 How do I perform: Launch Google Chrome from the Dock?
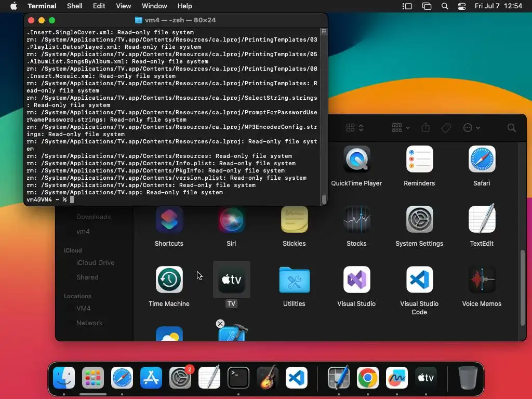pyautogui.click(x=368, y=378)
